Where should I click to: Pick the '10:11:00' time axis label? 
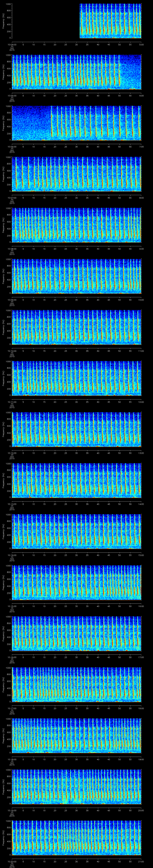pos(12,402)
